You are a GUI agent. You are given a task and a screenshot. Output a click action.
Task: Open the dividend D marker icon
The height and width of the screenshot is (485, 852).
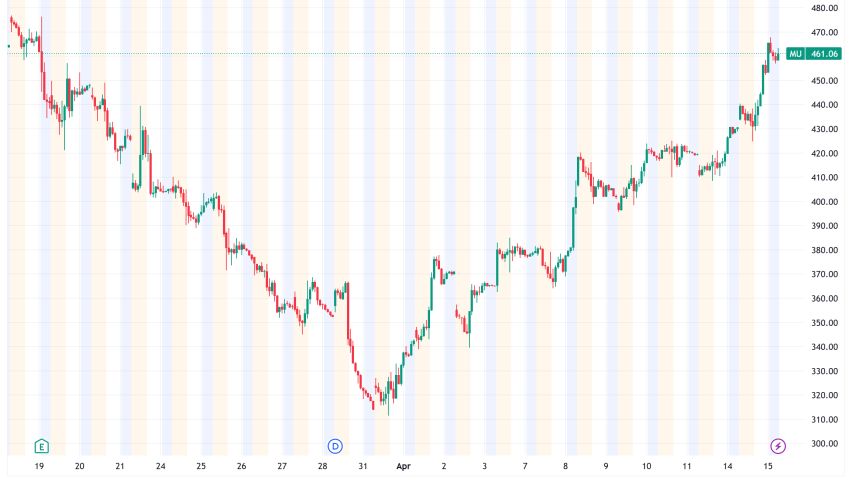point(335,445)
